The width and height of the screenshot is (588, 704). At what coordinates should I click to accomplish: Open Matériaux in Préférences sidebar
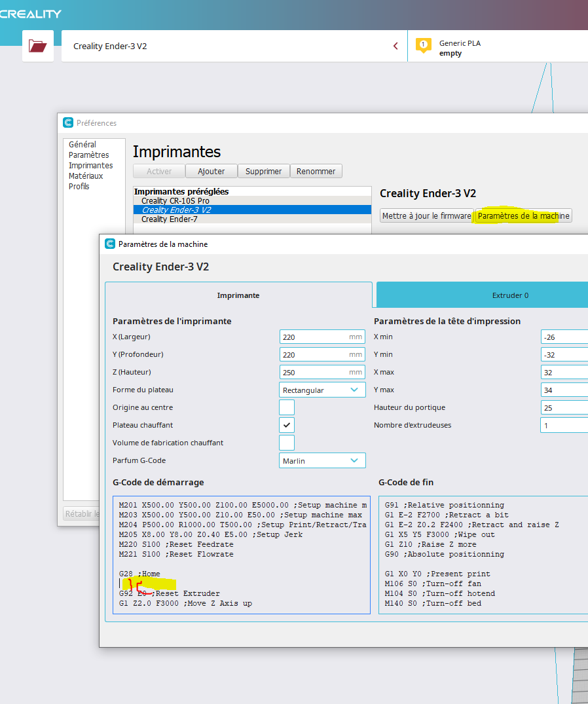coord(86,176)
